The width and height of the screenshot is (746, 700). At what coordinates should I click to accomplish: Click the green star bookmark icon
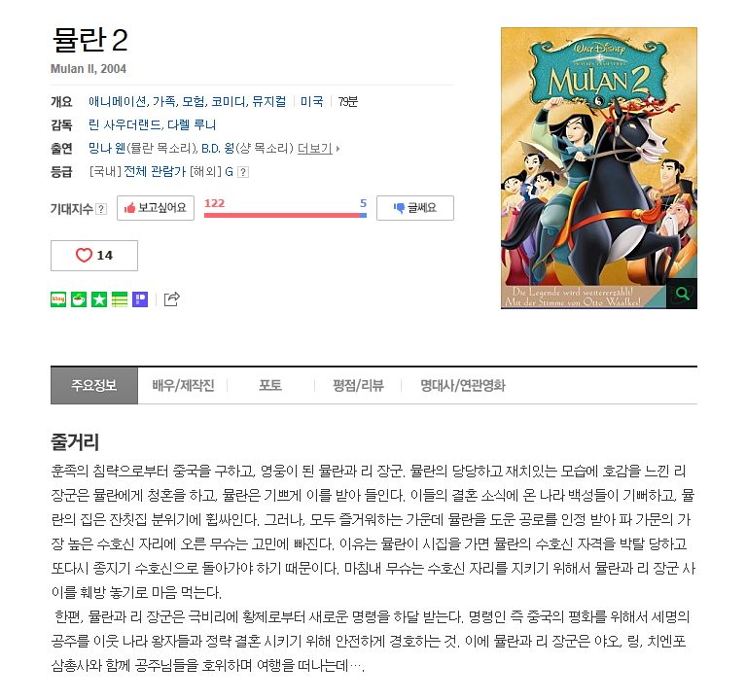[99, 299]
